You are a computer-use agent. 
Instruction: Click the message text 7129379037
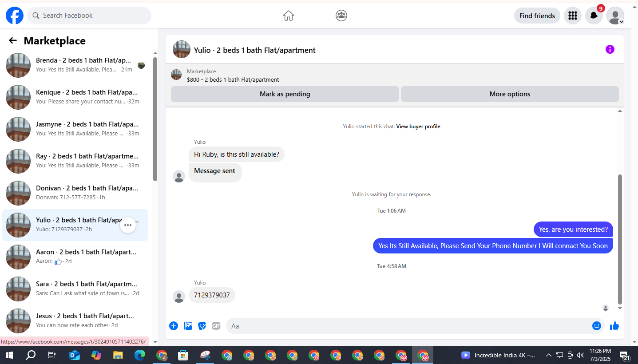tap(212, 295)
